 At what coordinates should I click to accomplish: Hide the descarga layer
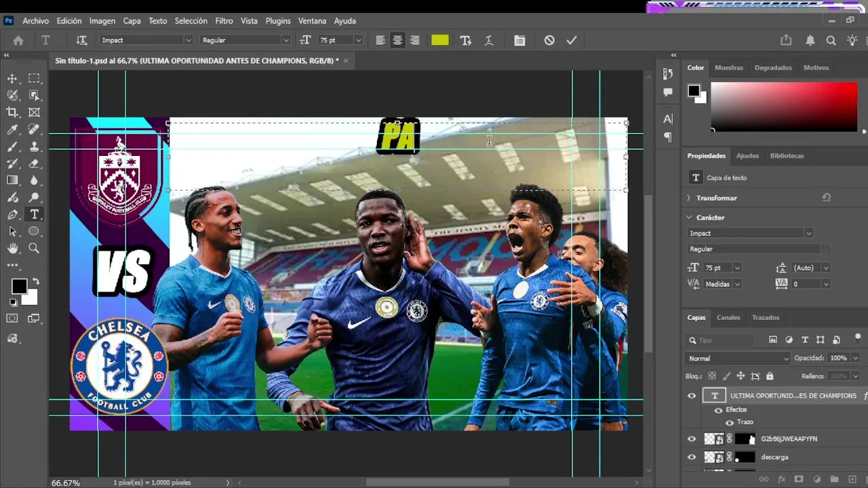[692, 457]
